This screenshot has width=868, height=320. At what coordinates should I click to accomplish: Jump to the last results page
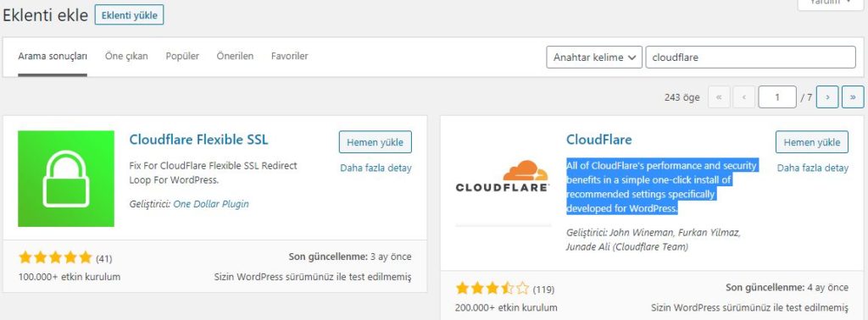pos(853,97)
